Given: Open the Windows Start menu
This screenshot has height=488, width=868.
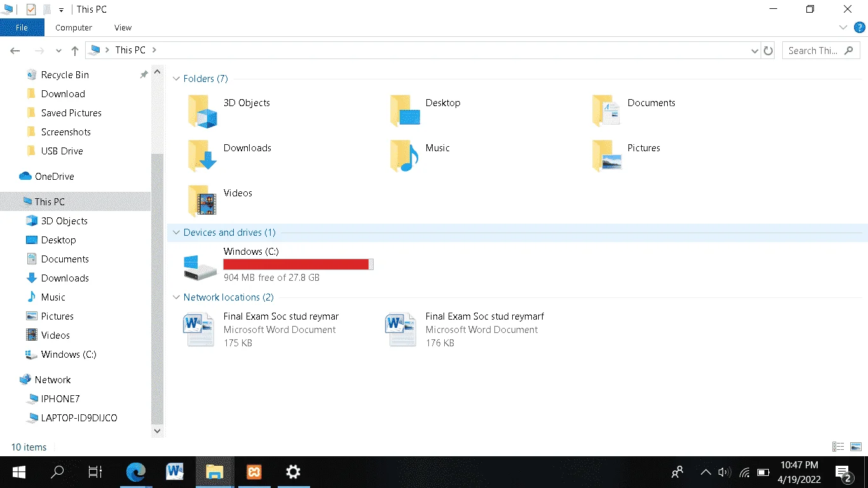Looking at the screenshot, I should pyautogui.click(x=18, y=472).
